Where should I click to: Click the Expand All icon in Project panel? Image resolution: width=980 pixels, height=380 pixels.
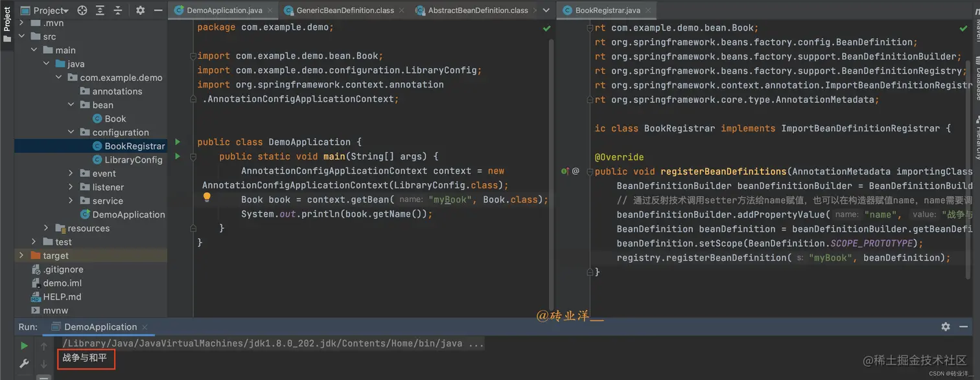[x=100, y=10]
